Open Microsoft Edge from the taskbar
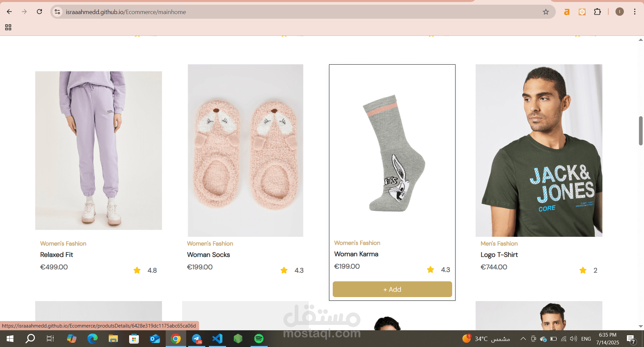Image resolution: width=644 pixels, height=347 pixels. coord(92,339)
